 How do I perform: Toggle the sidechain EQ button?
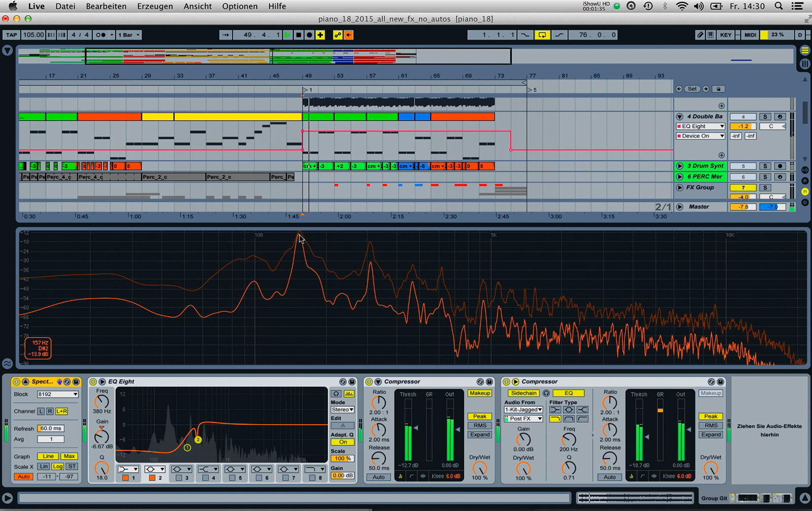click(568, 393)
